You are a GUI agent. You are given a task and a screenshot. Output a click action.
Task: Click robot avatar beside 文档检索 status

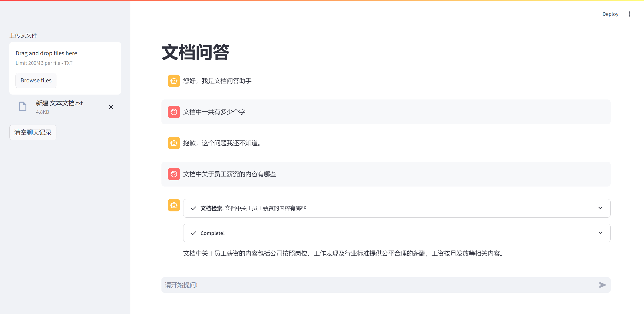pos(174,205)
